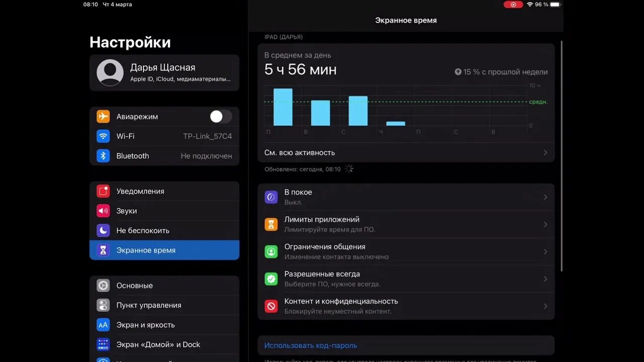
Task: Tap the Основные gear icon
Action: tap(103, 286)
